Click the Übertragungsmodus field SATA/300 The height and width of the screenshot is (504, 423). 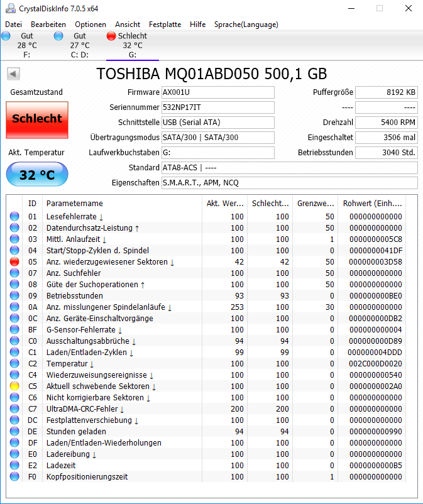point(218,138)
